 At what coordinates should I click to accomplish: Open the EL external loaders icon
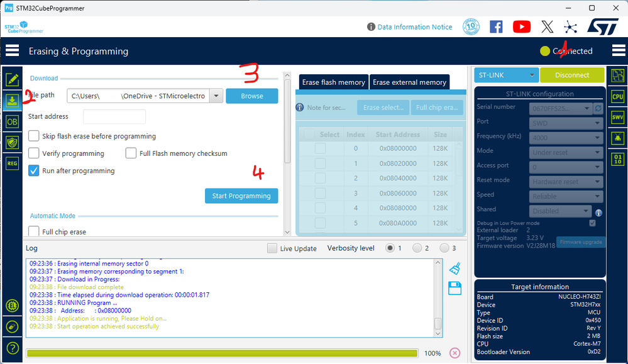click(x=13, y=306)
